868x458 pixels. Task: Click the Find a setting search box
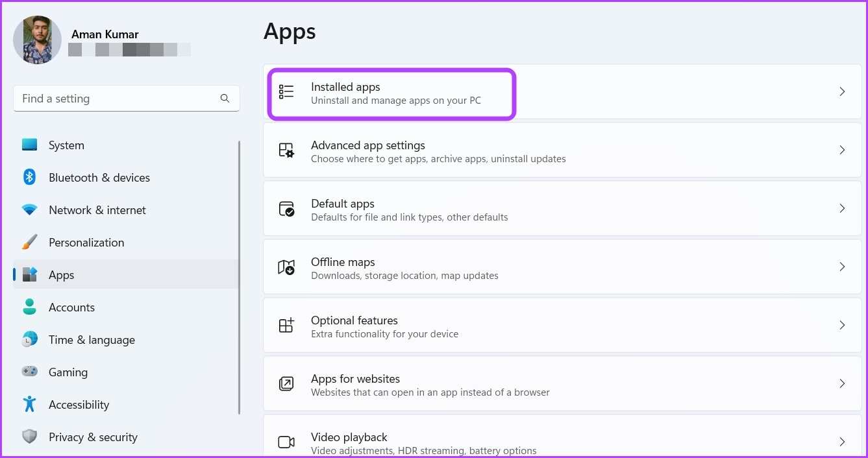tap(117, 99)
